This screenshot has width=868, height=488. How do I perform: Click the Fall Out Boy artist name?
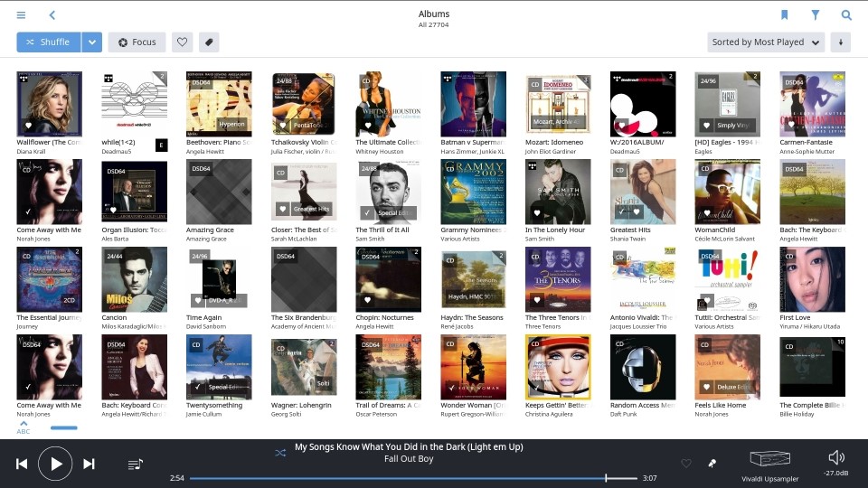409,459
